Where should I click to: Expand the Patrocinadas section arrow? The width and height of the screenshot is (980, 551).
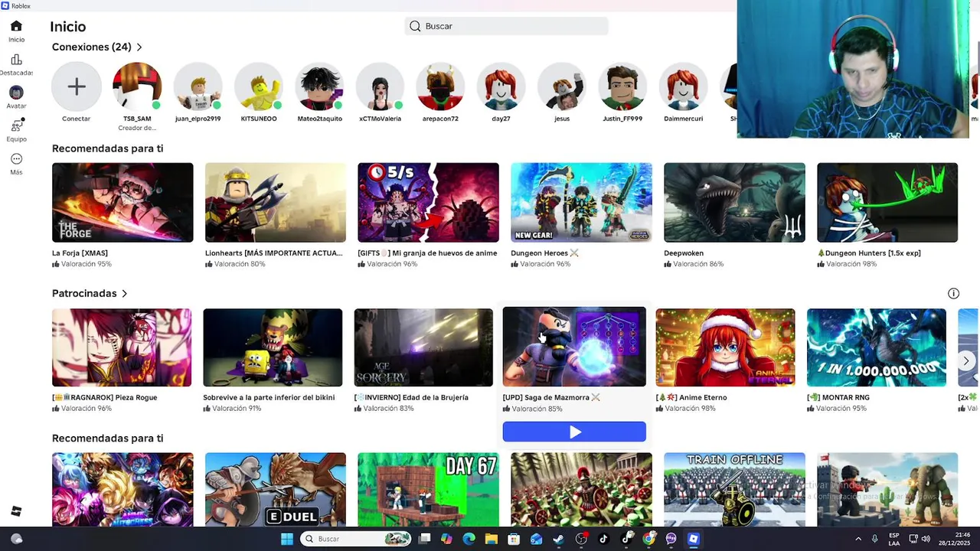pyautogui.click(x=125, y=294)
